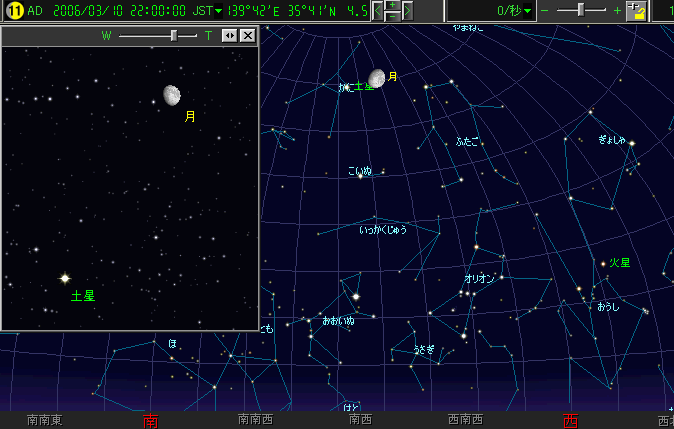Open the JST time zone dropdown
This screenshot has width=674, height=429.
click(x=219, y=11)
